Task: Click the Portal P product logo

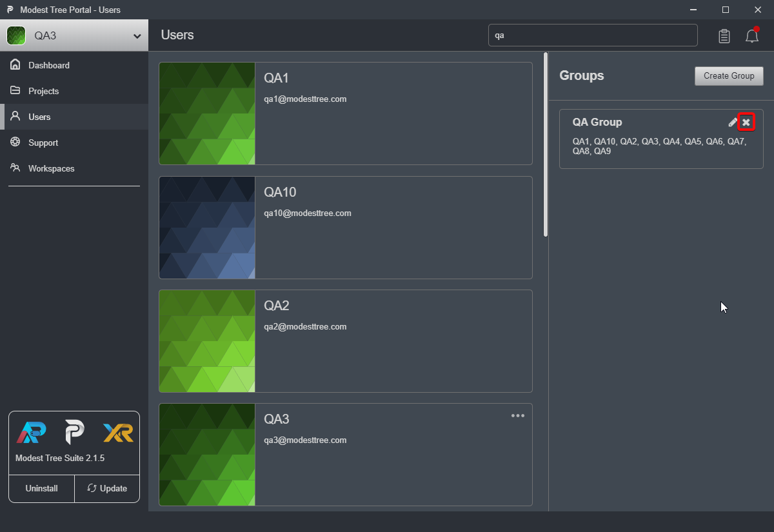Action: pos(75,433)
